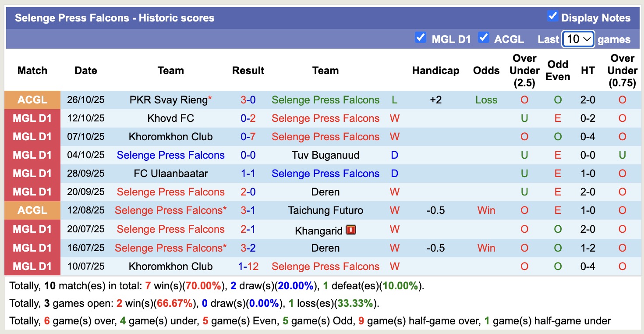
Task: Click the chevron arrow on the games selector
Action: point(587,39)
